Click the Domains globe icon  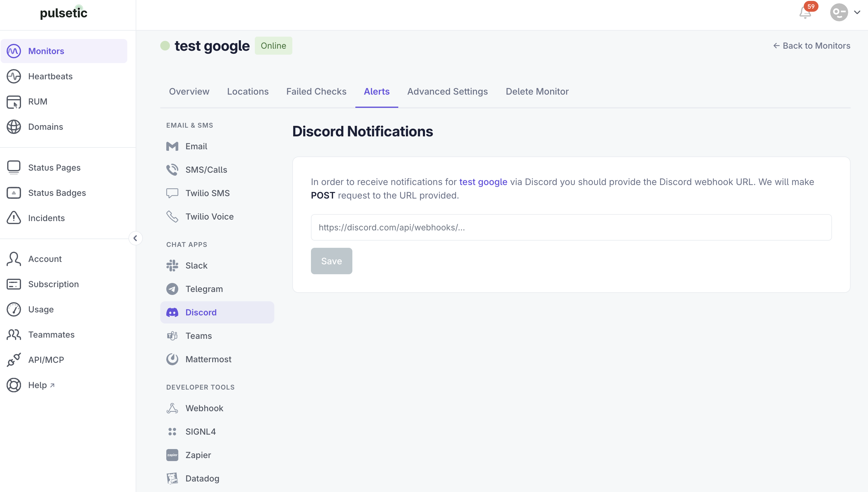point(14,127)
